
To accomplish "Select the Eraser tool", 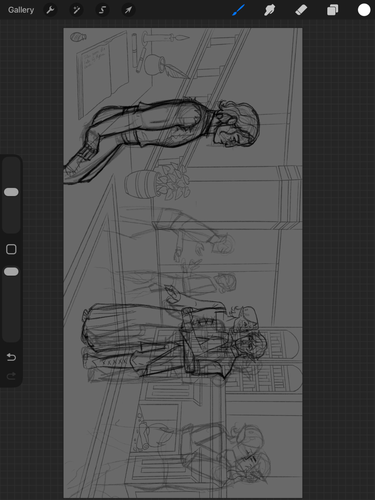I will [x=301, y=10].
